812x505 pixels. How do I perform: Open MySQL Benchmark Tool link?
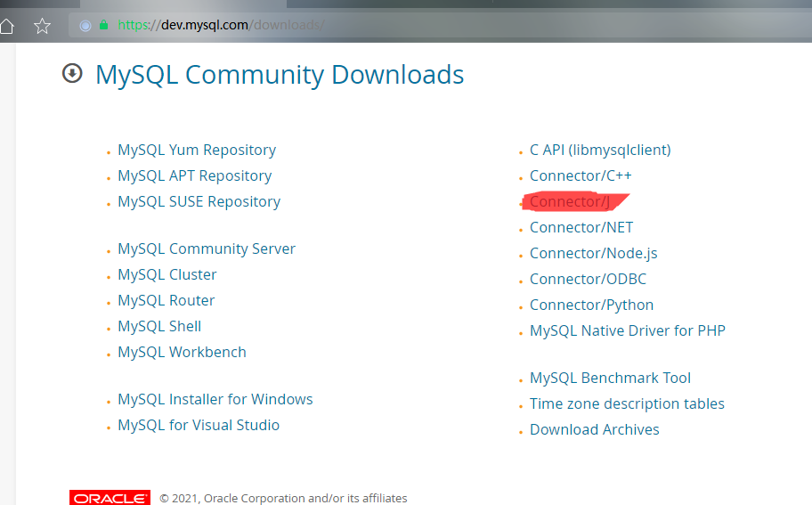(x=610, y=379)
